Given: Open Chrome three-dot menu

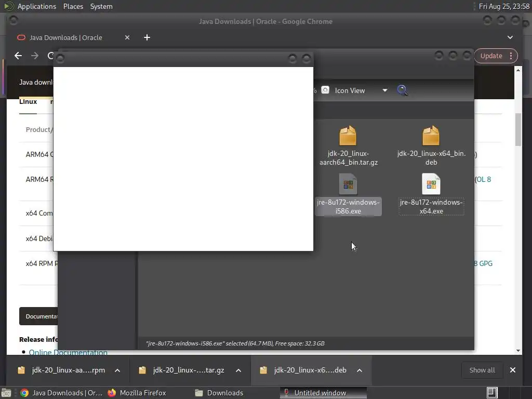Looking at the screenshot, I should 511,56.
